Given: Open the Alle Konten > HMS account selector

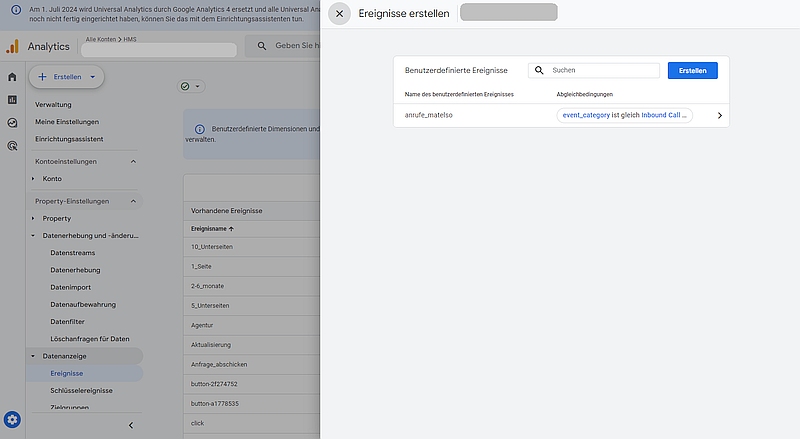Looking at the screenshot, I should (158, 46).
